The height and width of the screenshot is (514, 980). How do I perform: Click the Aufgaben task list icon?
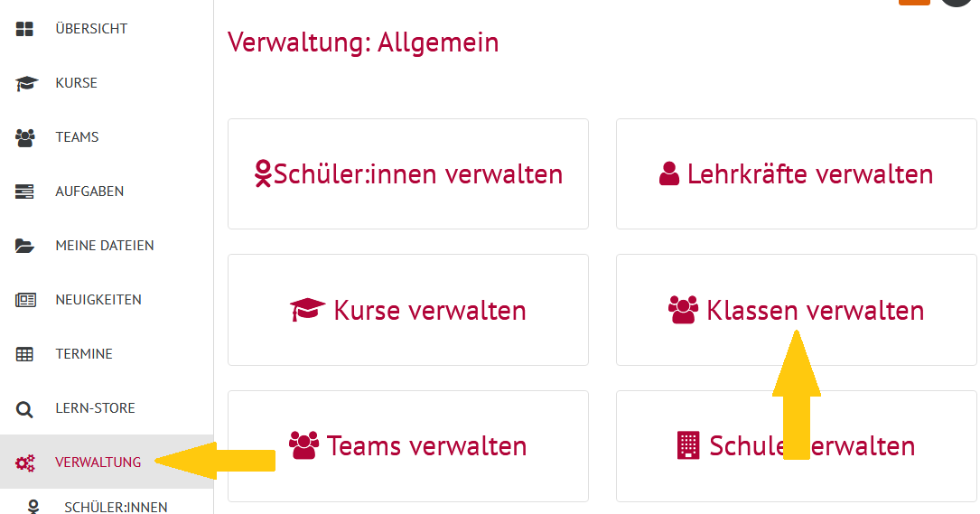point(24,192)
